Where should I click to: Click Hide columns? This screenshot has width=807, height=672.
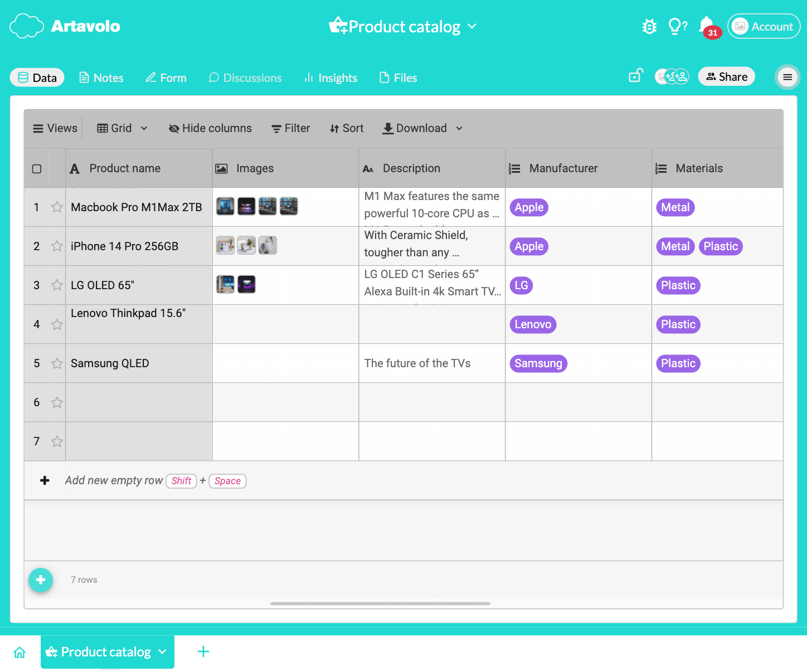coord(210,128)
